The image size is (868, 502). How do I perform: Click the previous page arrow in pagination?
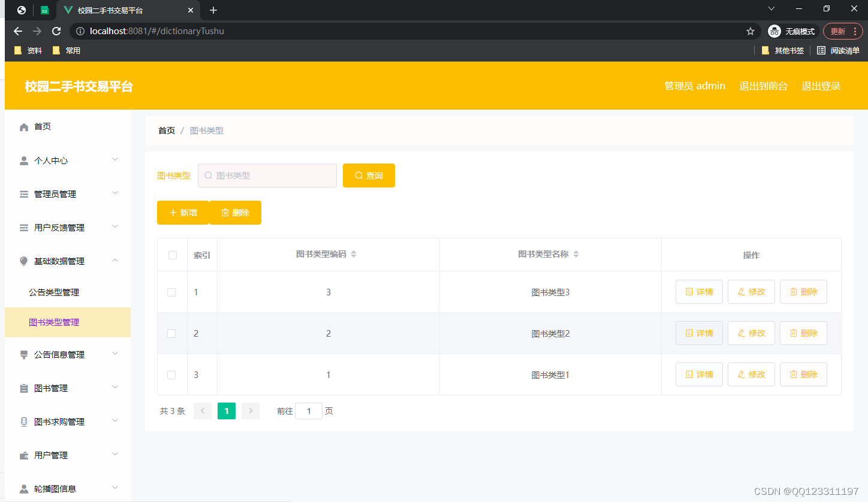click(203, 411)
